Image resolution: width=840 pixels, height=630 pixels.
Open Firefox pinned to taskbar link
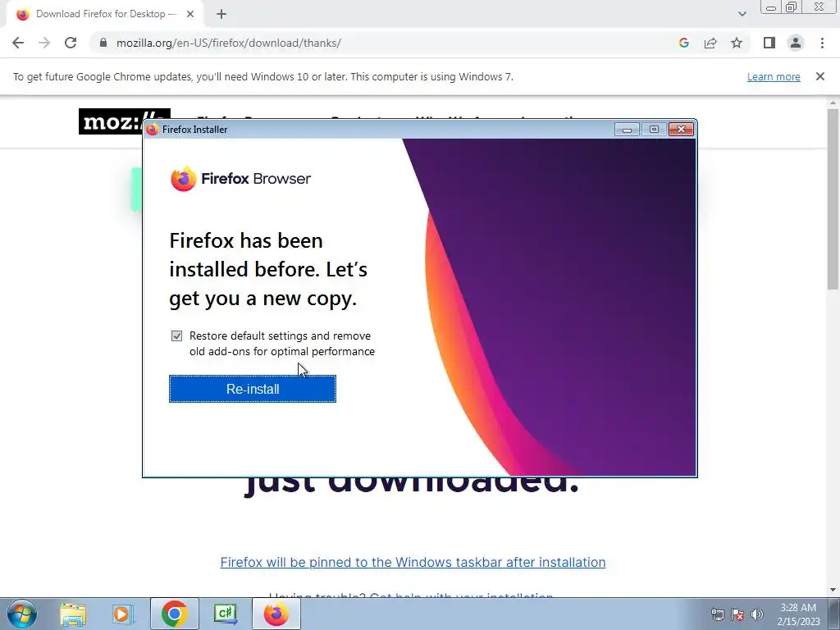pyautogui.click(x=413, y=562)
